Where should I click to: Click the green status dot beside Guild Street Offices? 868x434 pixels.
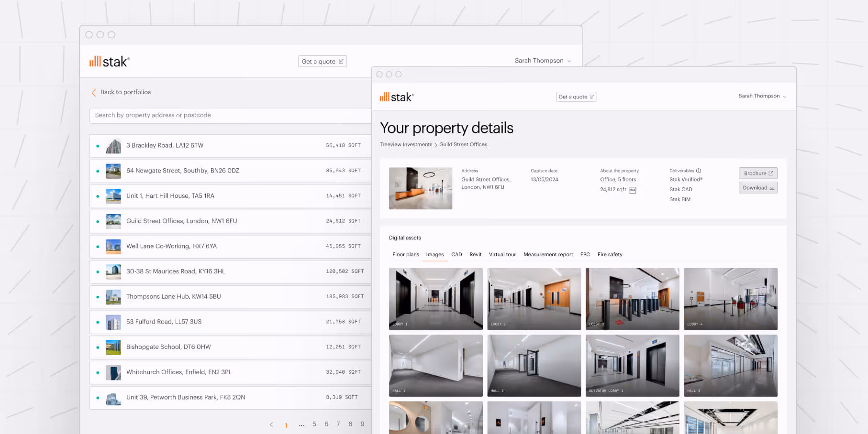(98, 221)
